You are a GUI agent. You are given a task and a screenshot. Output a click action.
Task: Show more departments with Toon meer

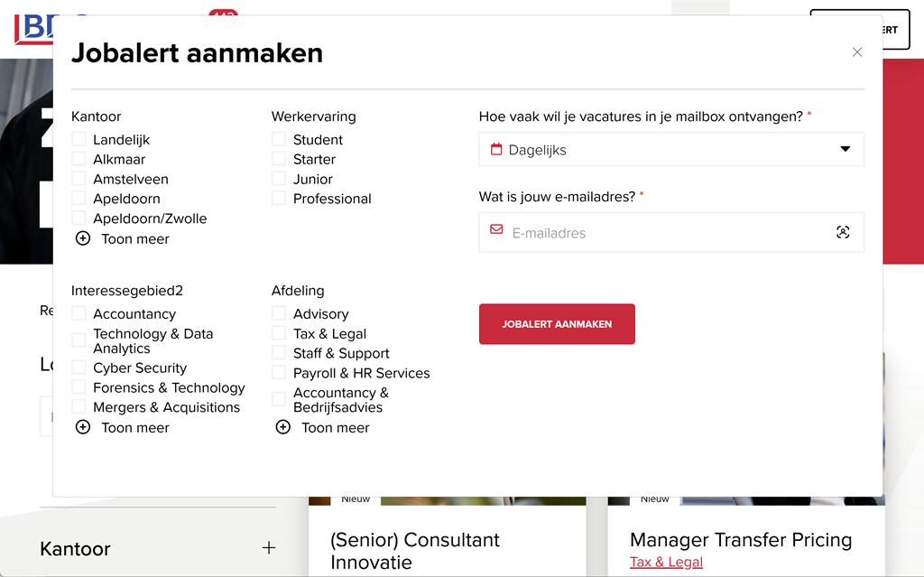coord(335,428)
